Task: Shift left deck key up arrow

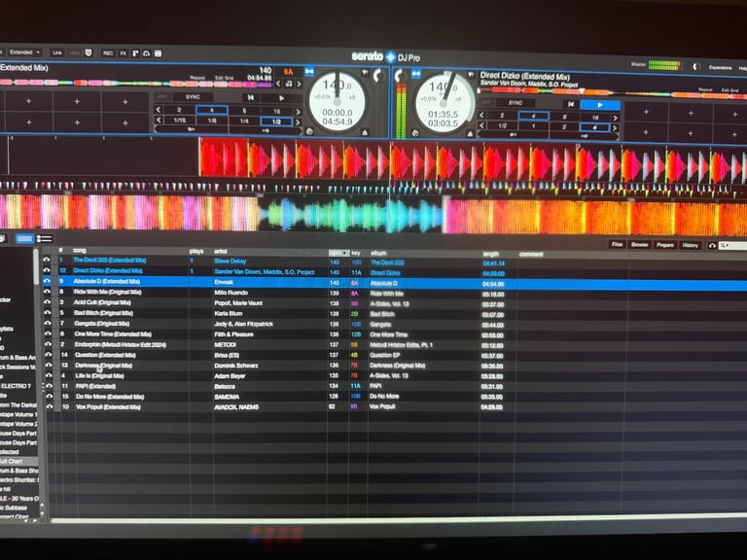Action: (x=300, y=85)
